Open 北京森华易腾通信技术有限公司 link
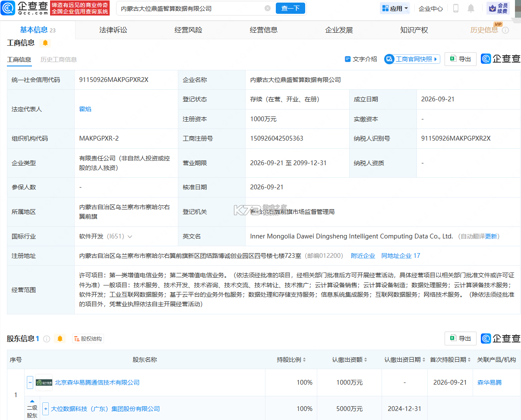521x420 pixels. 97,382
